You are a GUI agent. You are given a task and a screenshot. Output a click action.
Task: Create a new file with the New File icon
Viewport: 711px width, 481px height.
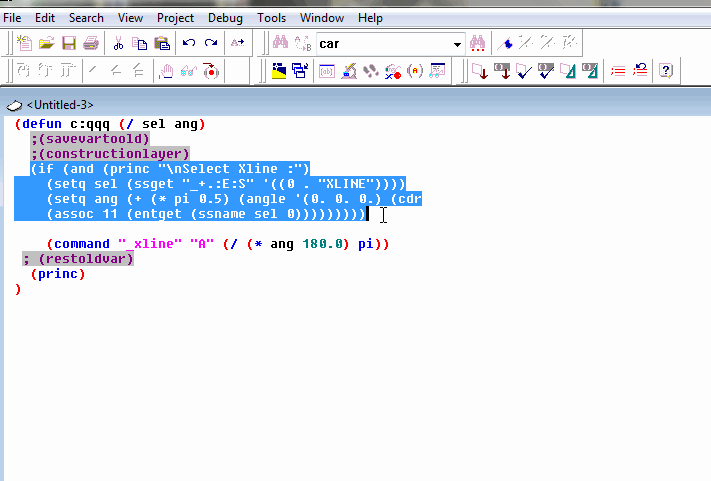click(x=24, y=43)
